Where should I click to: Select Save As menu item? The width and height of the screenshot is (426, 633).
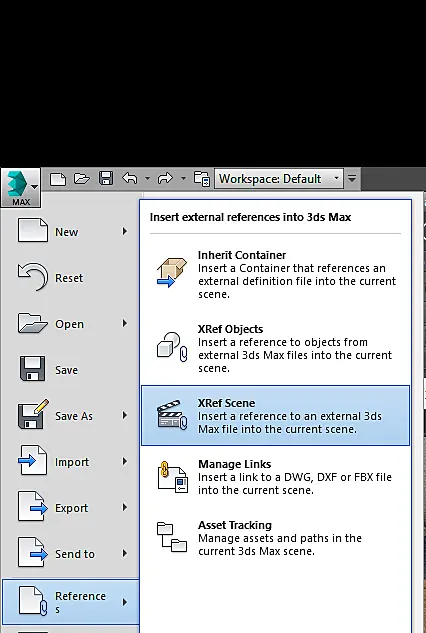(71, 416)
